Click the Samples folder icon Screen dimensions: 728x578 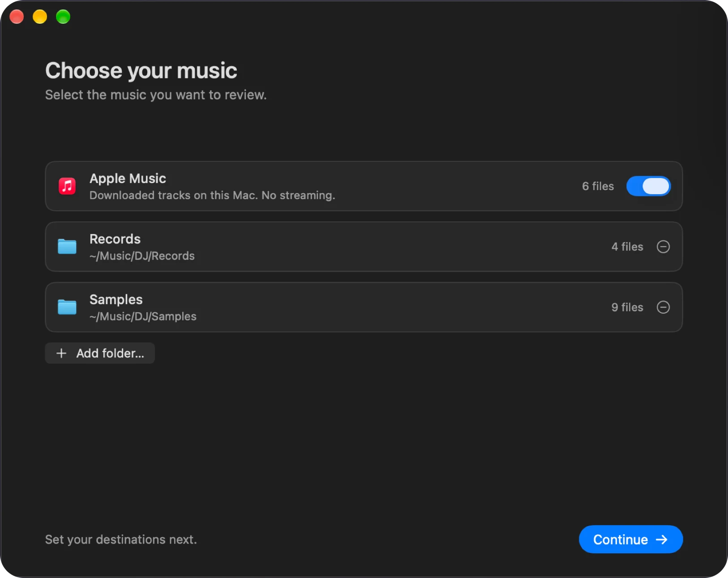(x=67, y=307)
